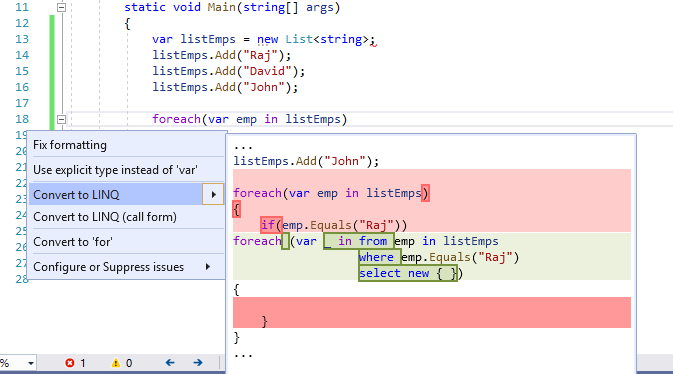Click line number 16 in the gutter
Viewport: 673px width, 374px height.
[x=22, y=87]
